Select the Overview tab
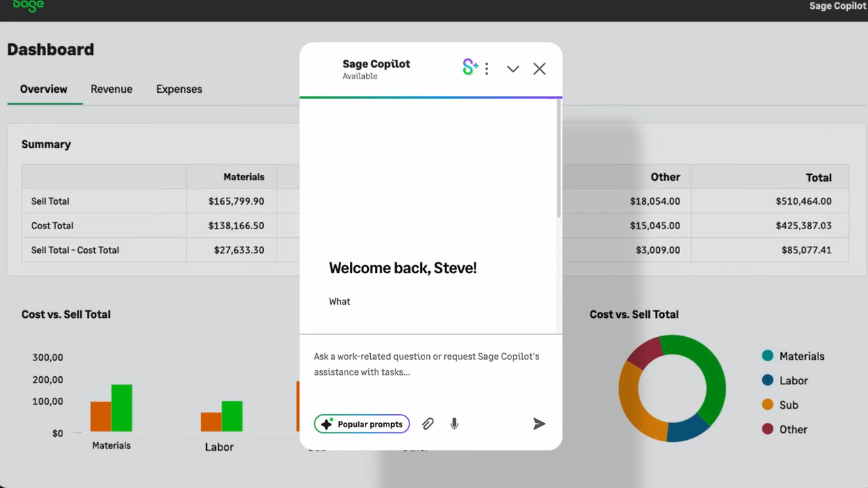Screen dimensions: 868x488 point(43,89)
